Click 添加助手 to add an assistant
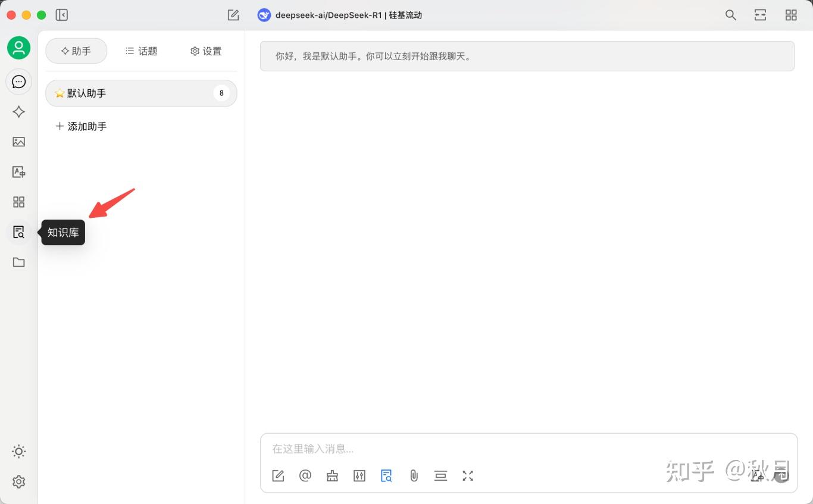813x504 pixels. 81,126
